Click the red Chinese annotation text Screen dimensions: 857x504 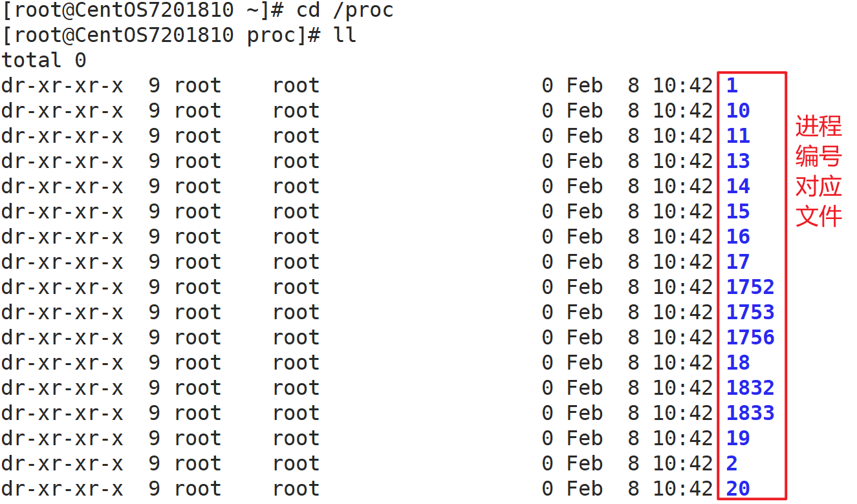[818, 171]
